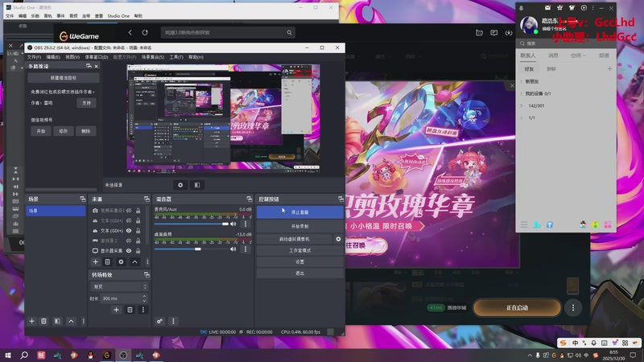
Task: Open filters icon below OBS preview
Action: 197,185
